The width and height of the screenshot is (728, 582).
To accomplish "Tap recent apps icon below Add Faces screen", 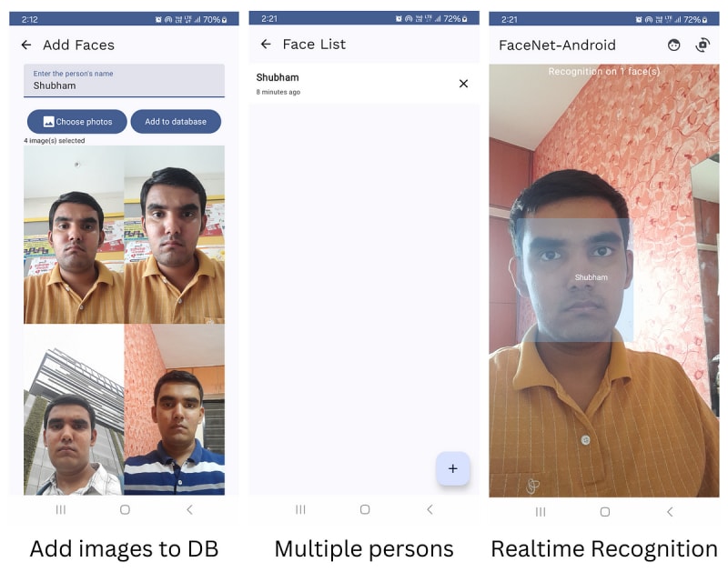I will point(61,509).
